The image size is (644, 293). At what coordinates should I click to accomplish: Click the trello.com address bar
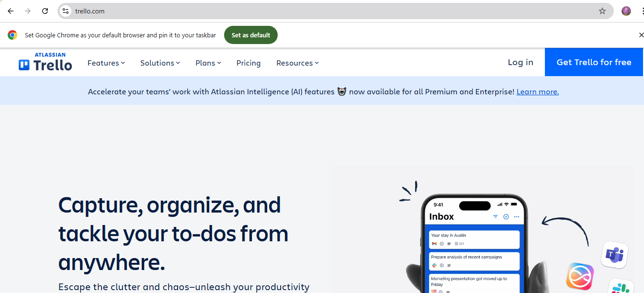(335, 11)
